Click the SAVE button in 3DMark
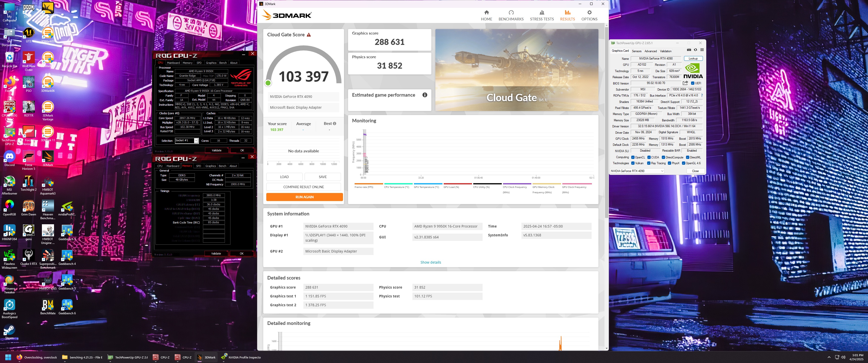The height and width of the screenshot is (363, 868). 323,177
